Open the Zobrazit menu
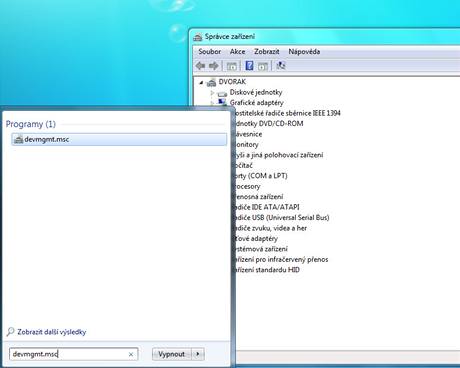This screenshot has width=460, height=368. tap(267, 52)
